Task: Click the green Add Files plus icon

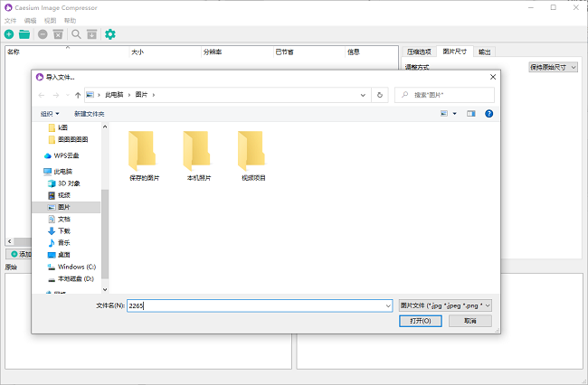Action: [9, 34]
